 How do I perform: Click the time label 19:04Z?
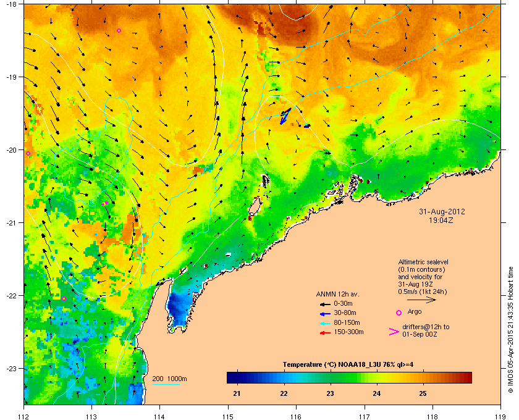pos(441,220)
